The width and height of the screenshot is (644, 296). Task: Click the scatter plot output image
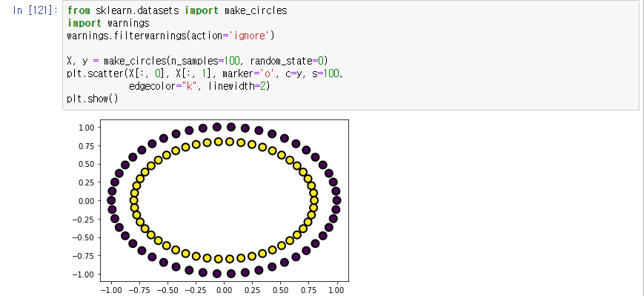(x=211, y=206)
